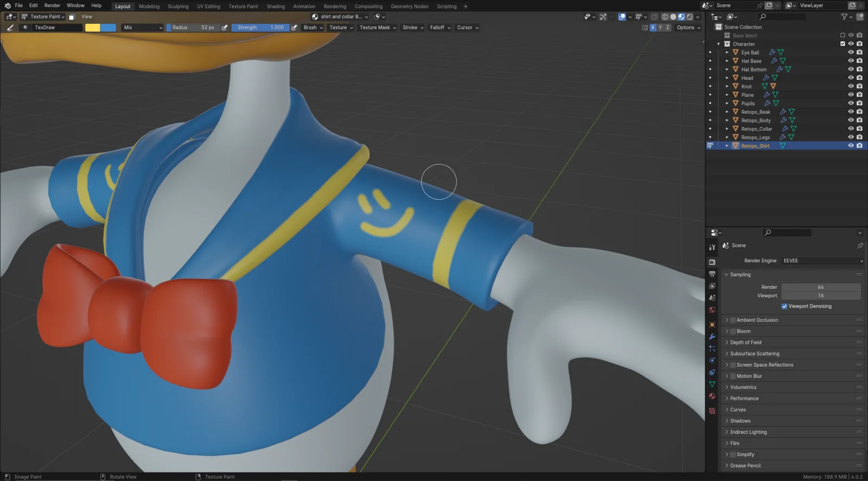Open the Output properties tab
This screenshot has width=868, height=481.
coord(712,274)
